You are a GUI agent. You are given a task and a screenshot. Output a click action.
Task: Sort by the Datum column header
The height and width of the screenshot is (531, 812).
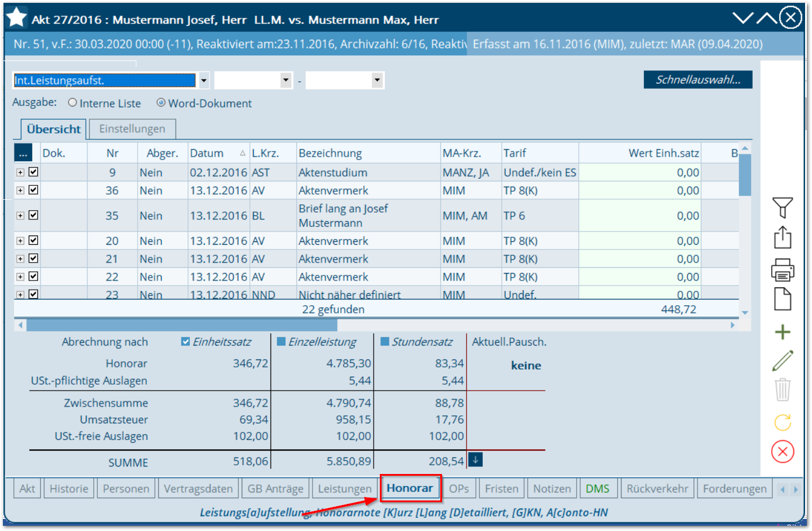[218, 153]
